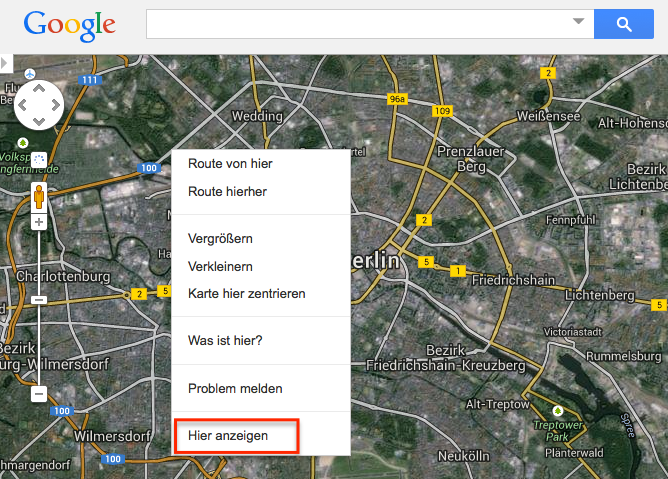Click 'Problem melden' in context menu
The height and width of the screenshot is (479, 668).
[235, 388]
